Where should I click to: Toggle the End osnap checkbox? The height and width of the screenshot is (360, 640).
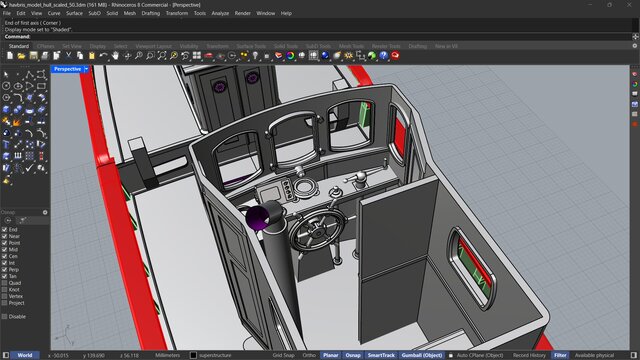(x=4, y=230)
